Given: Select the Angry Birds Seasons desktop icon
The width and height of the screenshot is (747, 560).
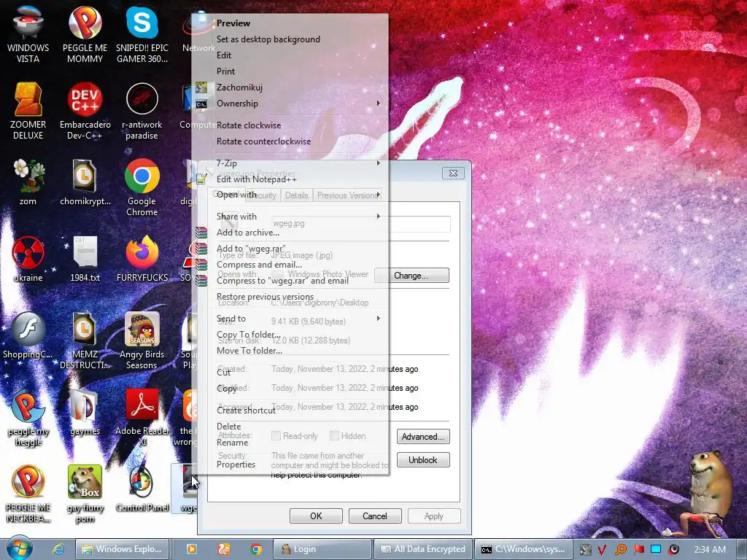Looking at the screenshot, I should click(142, 340).
